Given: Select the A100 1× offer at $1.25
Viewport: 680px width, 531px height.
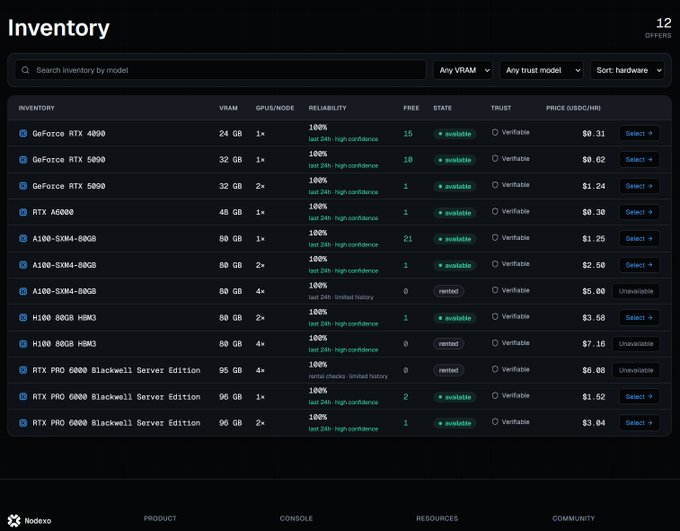Looking at the screenshot, I should (x=639, y=239).
